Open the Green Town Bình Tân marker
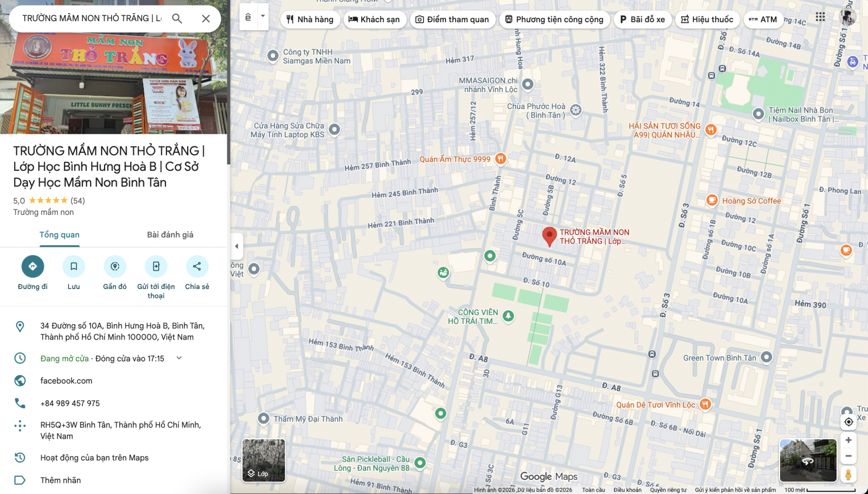The width and height of the screenshot is (868, 494). [x=766, y=357]
